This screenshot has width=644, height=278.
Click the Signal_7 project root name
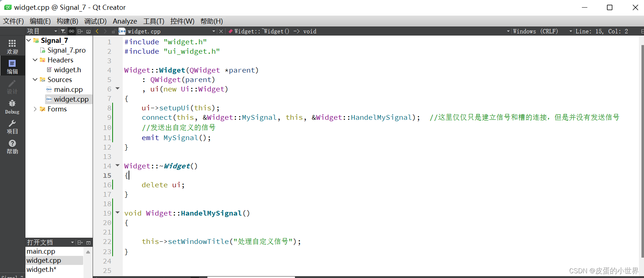click(54, 40)
